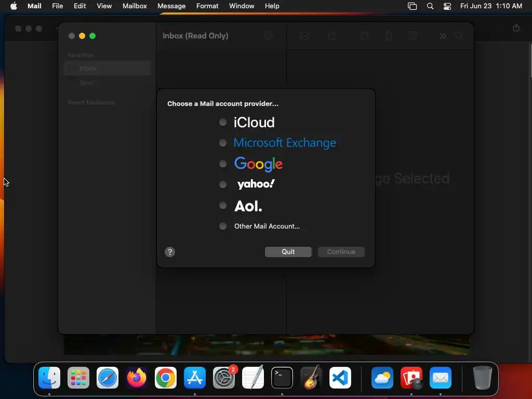Open the Edit menu
The height and width of the screenshot is (399, 532).
[x=79, y=6]
